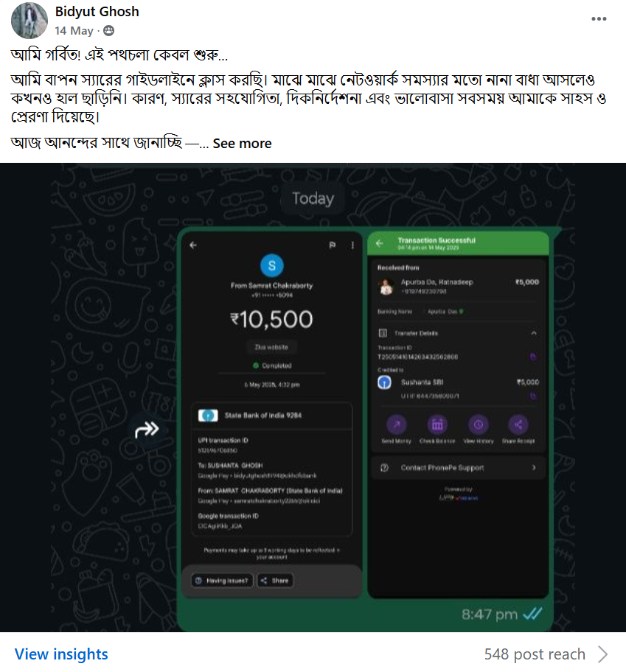Open the three-dot post options menu
Viewport: 626px width, 672px height.
[599, 19]
